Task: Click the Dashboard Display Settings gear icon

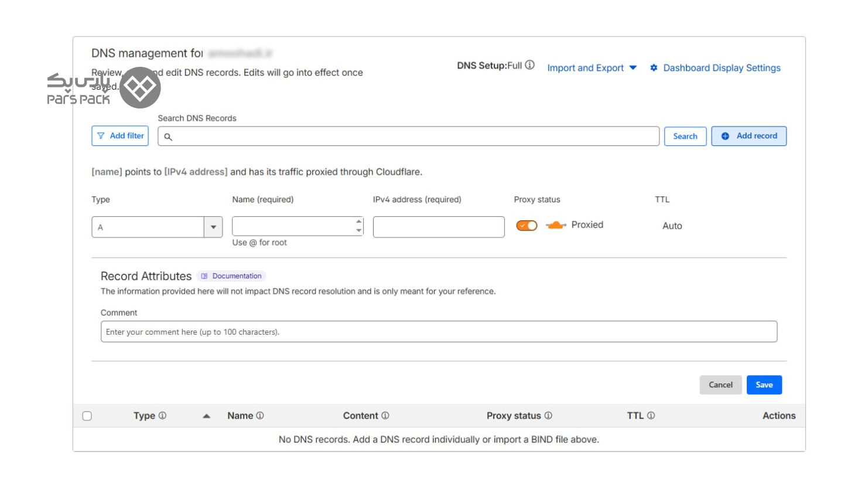Action: 654,68
